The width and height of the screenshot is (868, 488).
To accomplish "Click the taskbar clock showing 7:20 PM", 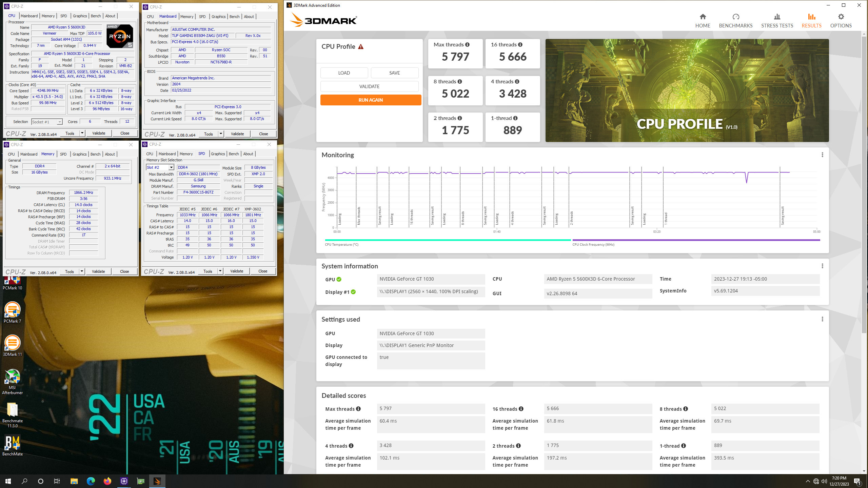I will coord(839,481).
